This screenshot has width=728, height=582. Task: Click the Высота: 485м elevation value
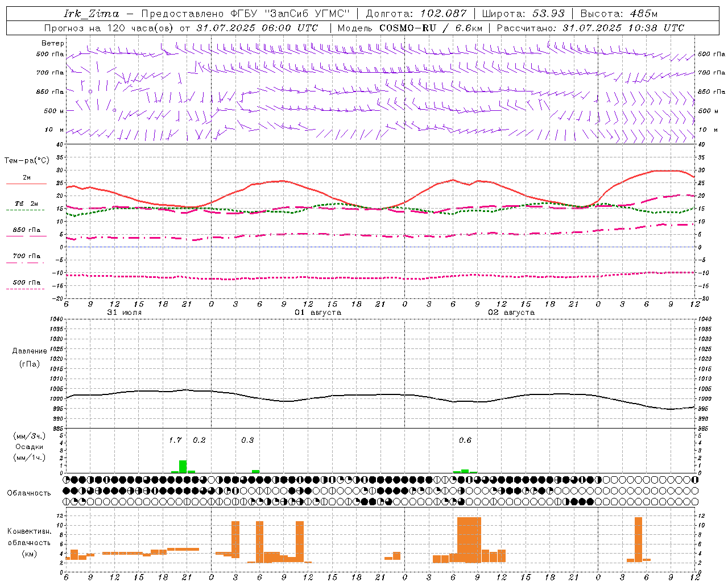(x=619, y=14)
